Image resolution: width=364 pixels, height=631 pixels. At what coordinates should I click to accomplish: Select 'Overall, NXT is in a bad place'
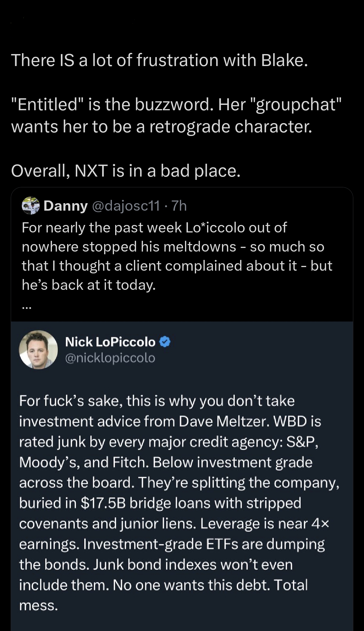[126, 171]
